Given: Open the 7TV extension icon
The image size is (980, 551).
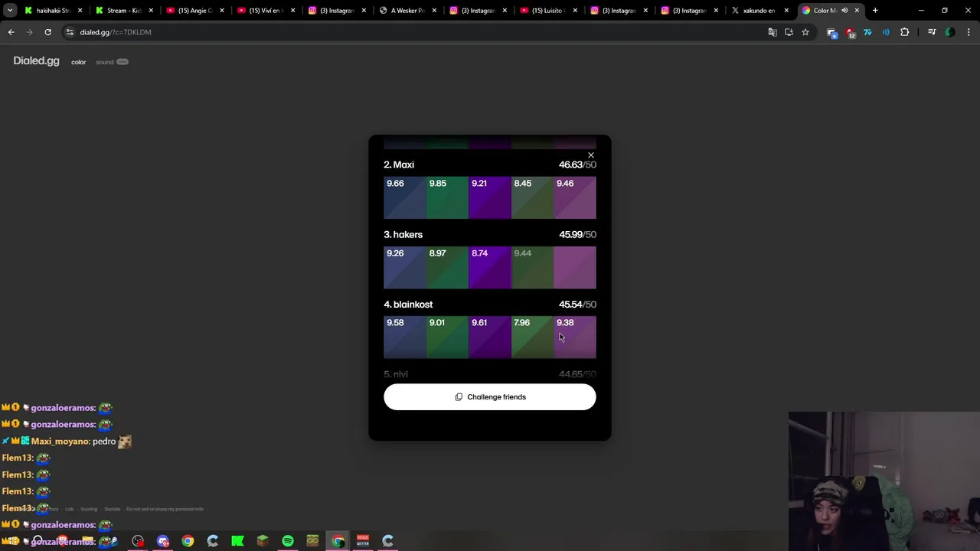Looking at the screenshot, I should pyautogui.click(x=867, y=32).
